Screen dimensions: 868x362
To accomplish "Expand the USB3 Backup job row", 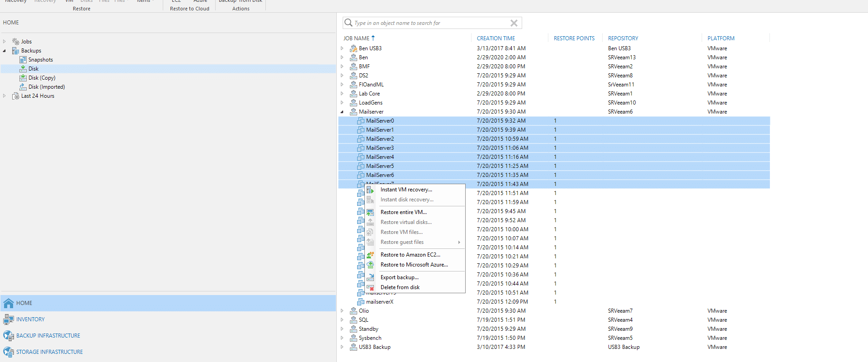I will 342,347.
